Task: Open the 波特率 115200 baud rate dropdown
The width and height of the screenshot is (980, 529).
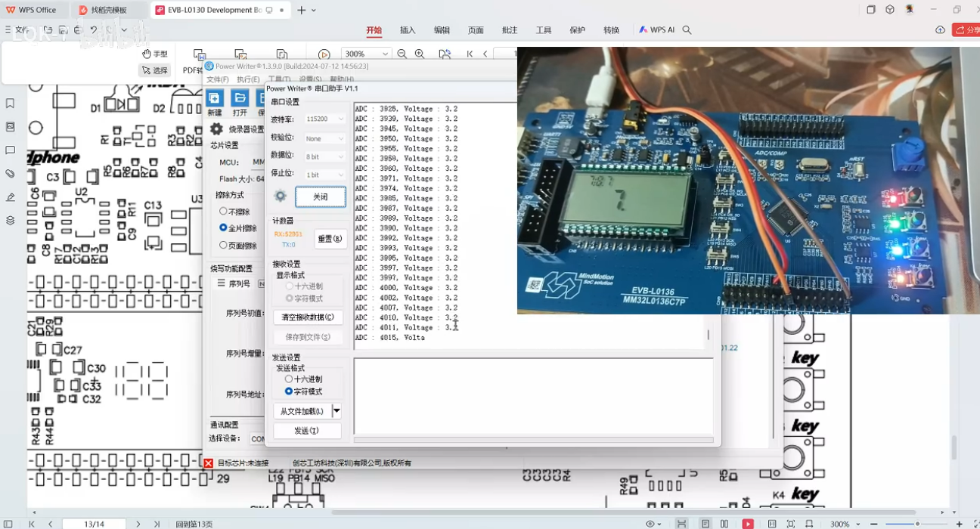Action: [325, 119]
